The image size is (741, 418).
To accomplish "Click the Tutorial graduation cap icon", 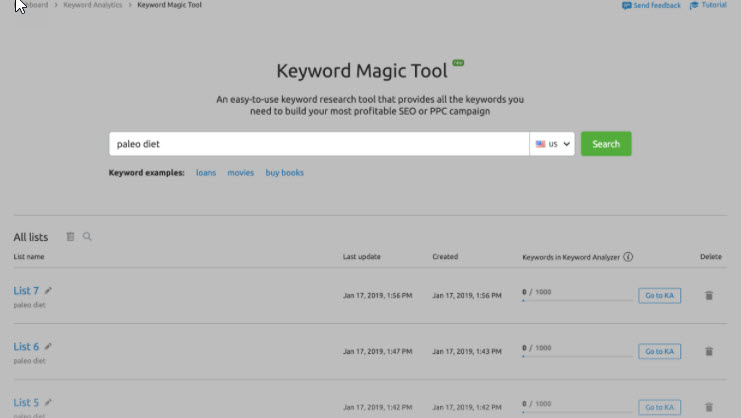I will tap(694, 6).
